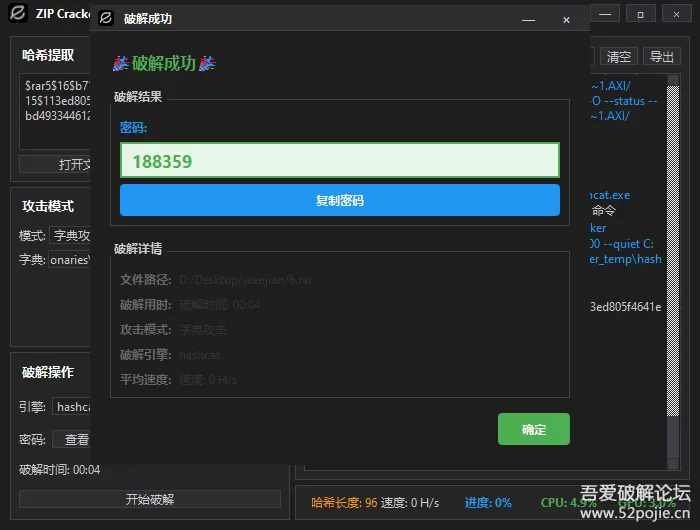The height and width of the screenshot is (530, 700).
Task: Select the cracked password field 188359
Action: tap(340, 160)
